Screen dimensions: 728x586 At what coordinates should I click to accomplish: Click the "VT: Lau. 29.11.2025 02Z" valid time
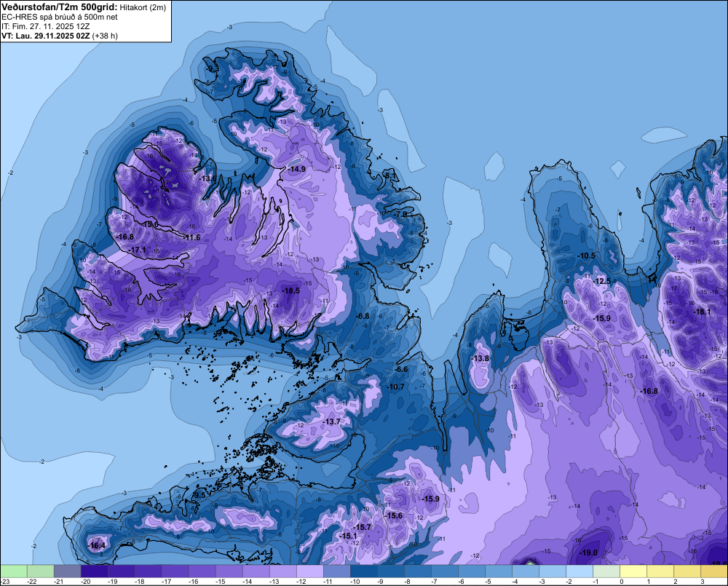(45, 36)
